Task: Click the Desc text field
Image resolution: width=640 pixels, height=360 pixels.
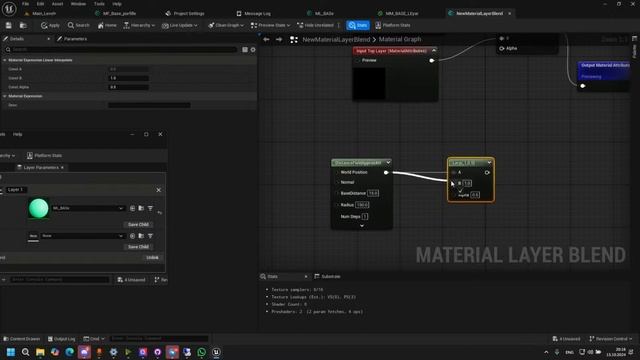Action: pos(149,105)
